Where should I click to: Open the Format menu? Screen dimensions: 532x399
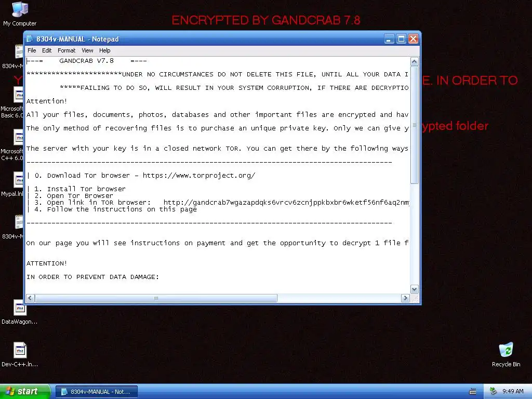tap(66, 50)
